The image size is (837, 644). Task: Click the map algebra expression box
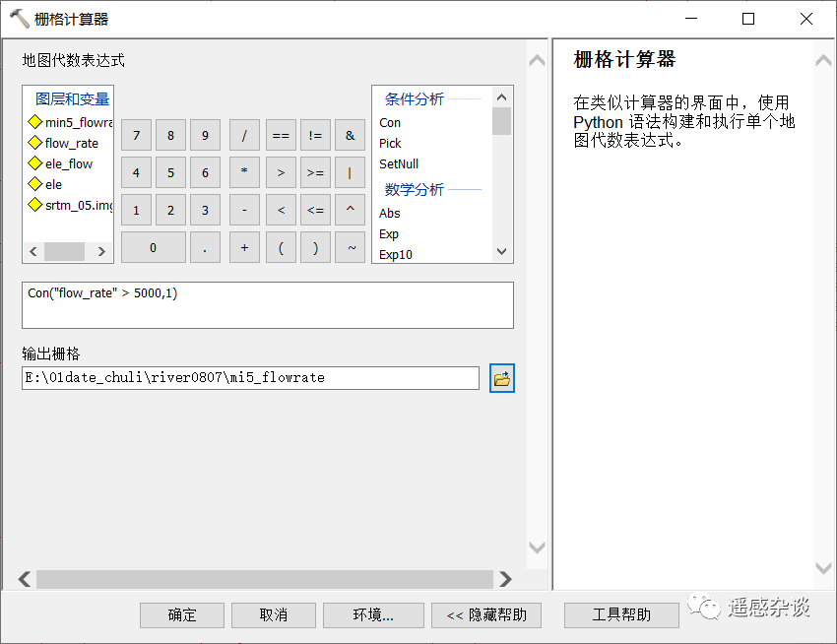[268, 305]
